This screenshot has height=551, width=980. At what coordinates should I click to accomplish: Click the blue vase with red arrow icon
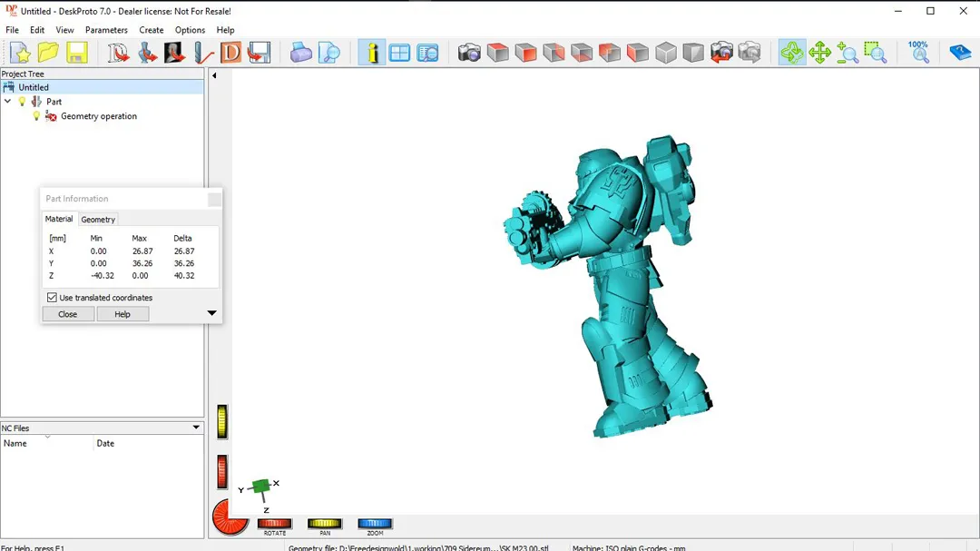(147, 53)
